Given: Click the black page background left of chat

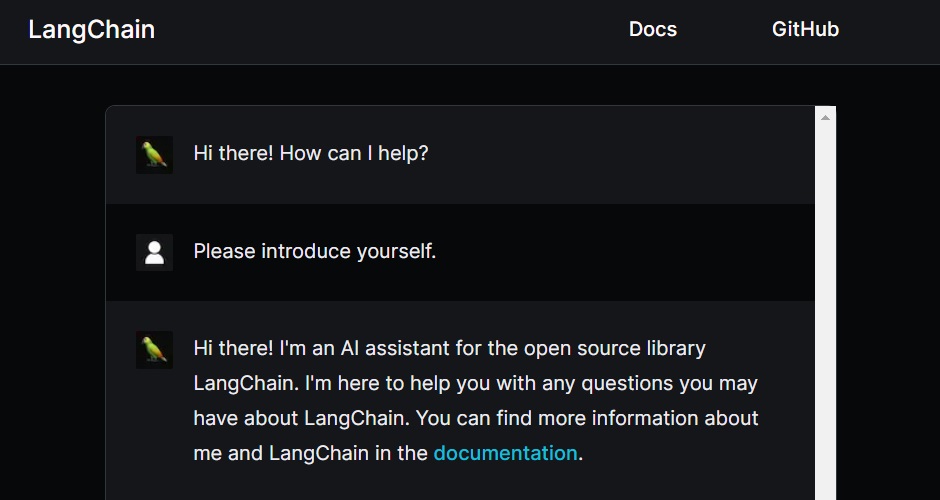Looking at the screenshot, I should tap(52, 300).
